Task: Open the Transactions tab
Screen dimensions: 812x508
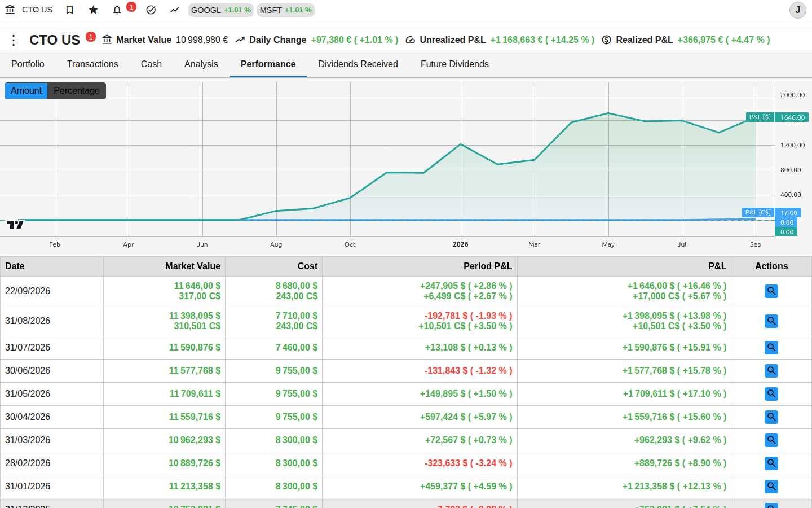Action: [92, 64]
